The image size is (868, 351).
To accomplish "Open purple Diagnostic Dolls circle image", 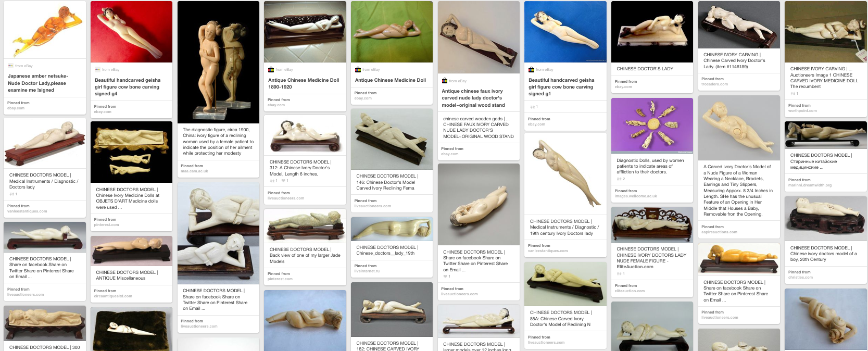I will pos(652,125).
